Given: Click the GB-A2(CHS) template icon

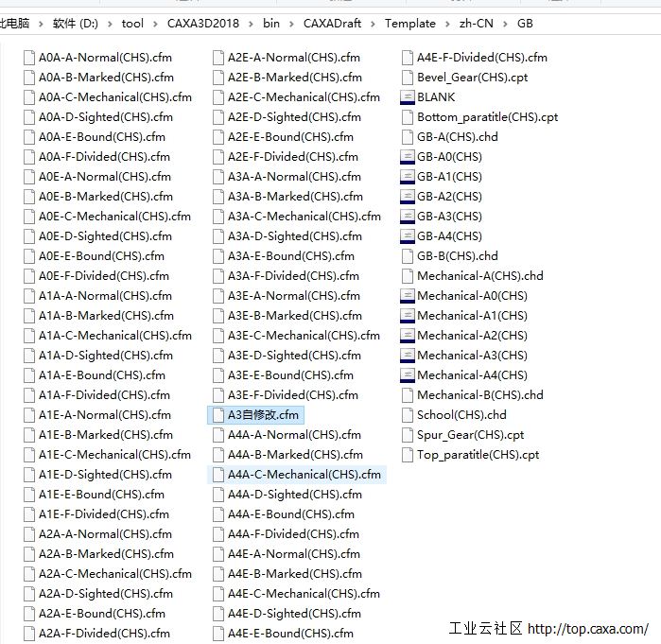Looking at the screenshot, I should click(x=408, y=197).
